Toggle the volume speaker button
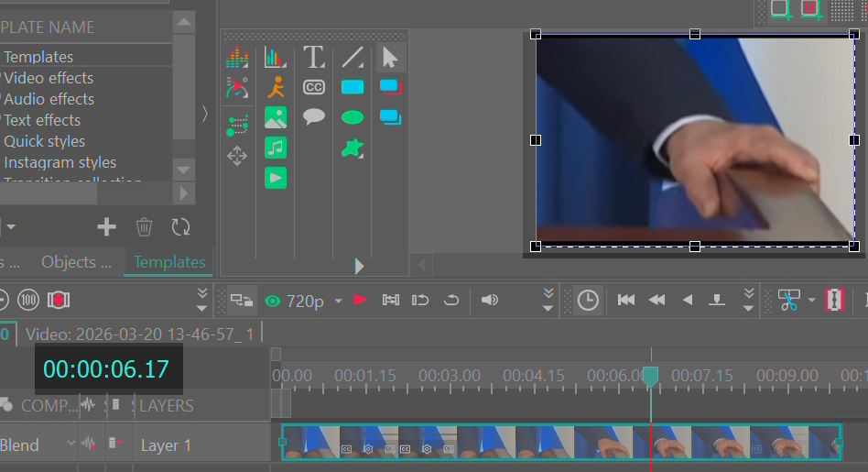 click(489, 301)
